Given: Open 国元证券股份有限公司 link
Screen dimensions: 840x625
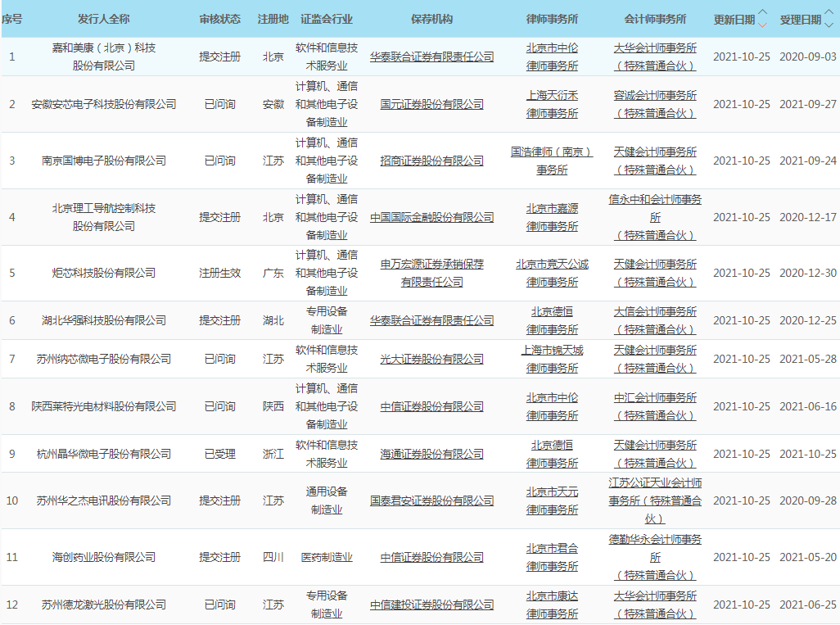Looking at the screenshot, I should [431, 104].
